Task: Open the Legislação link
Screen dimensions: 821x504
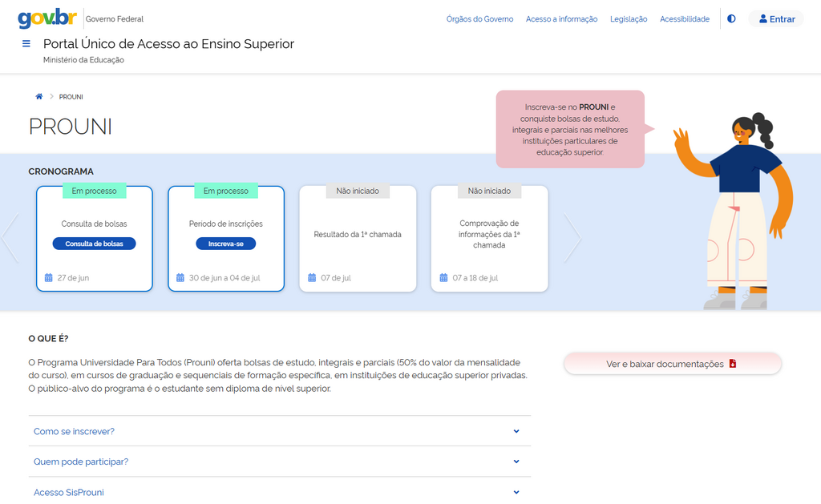Action: coord(629,19)
